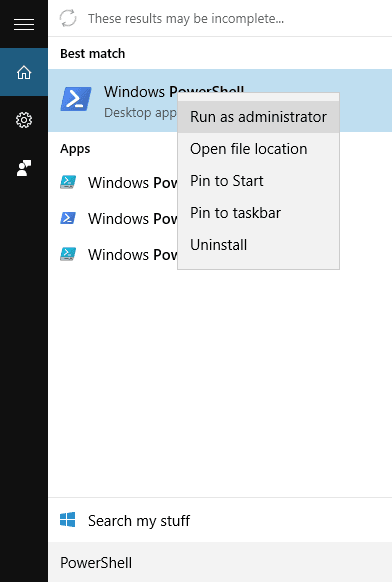392x582 pixels.
Task: Open the hamburger menu icon
Action: 24,24
